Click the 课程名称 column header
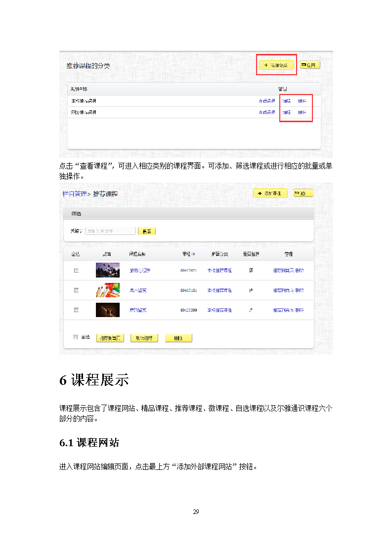Viewport: 392px width, 555px height. point(137,254)
